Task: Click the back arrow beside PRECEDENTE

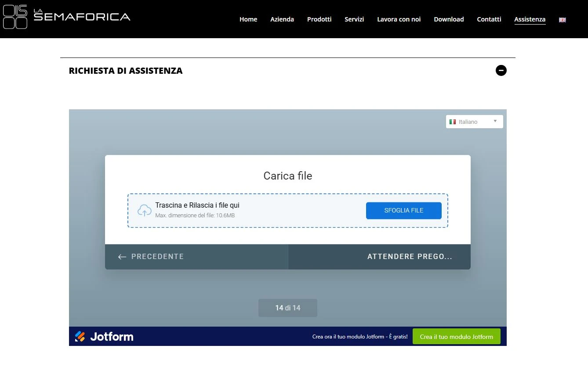Action: tap(122, 257)
